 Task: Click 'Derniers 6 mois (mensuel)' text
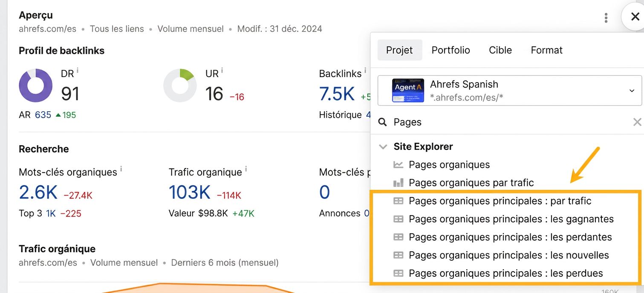click(x=225, y=263)
